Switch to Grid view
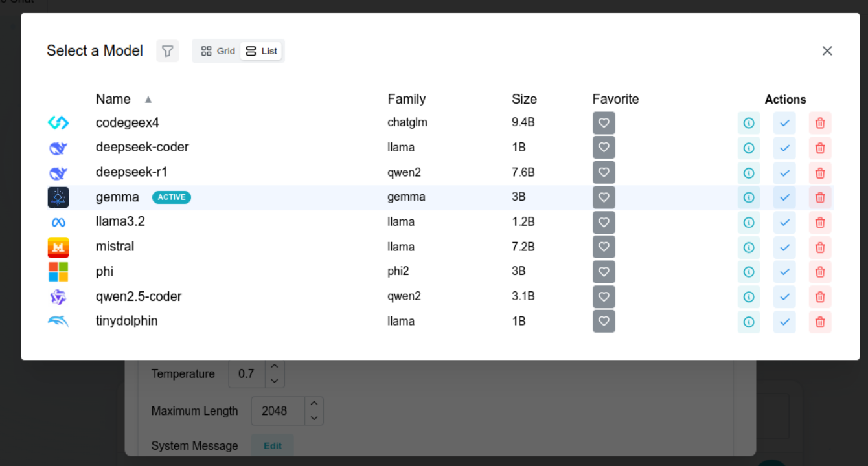Image resolution: width=868 pixels, height=466 pixels. click(x=218, y=51)
